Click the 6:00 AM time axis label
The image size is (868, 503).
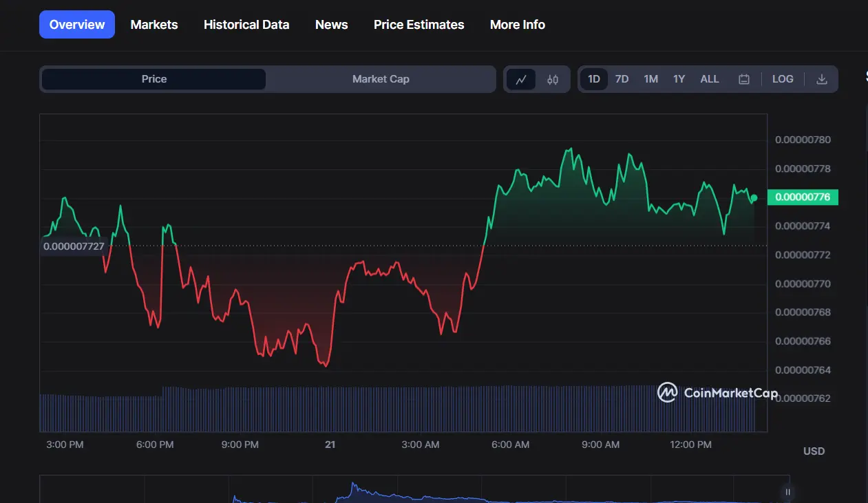[511, 445]
